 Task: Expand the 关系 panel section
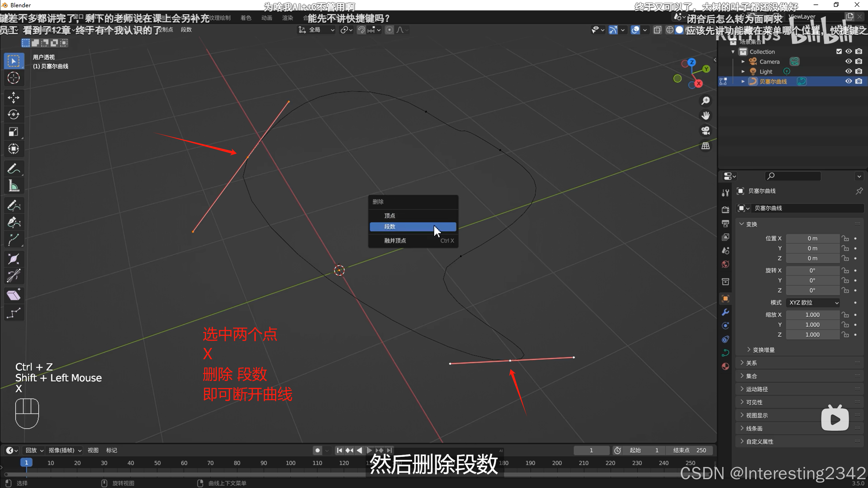coord(751,363)
